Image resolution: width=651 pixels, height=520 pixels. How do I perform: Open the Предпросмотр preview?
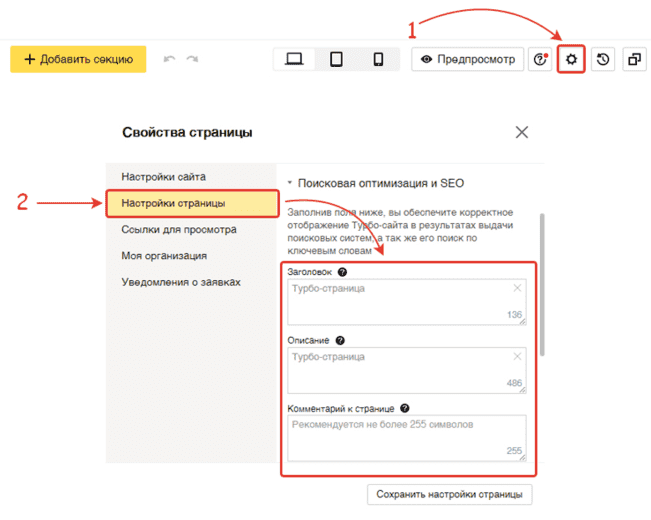[467, 59]
